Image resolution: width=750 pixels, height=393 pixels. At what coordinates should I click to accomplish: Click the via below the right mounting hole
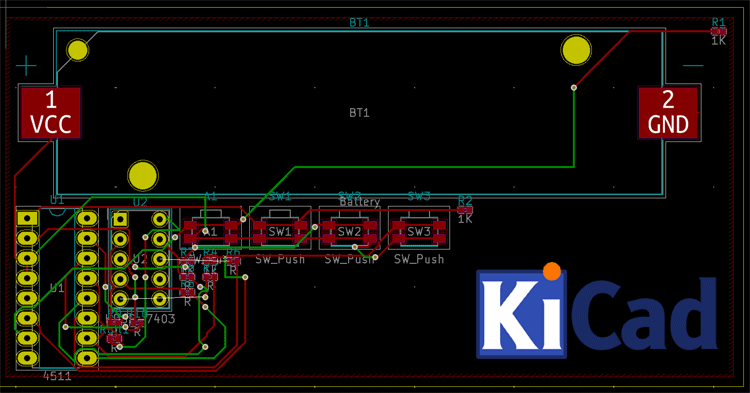[574, 87]
